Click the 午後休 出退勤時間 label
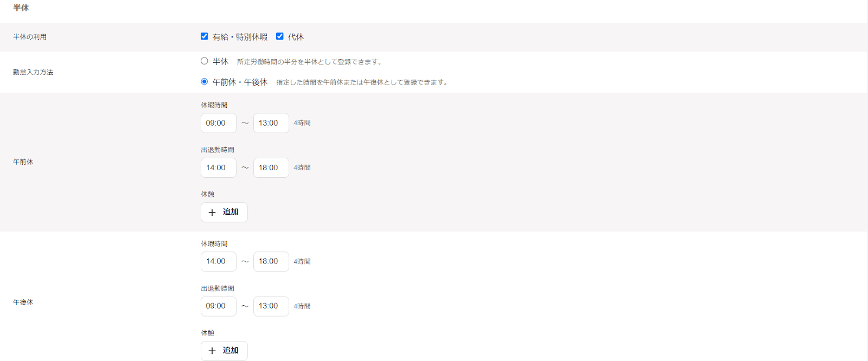The width and height of the screenshot is (868, 361). 218,288
